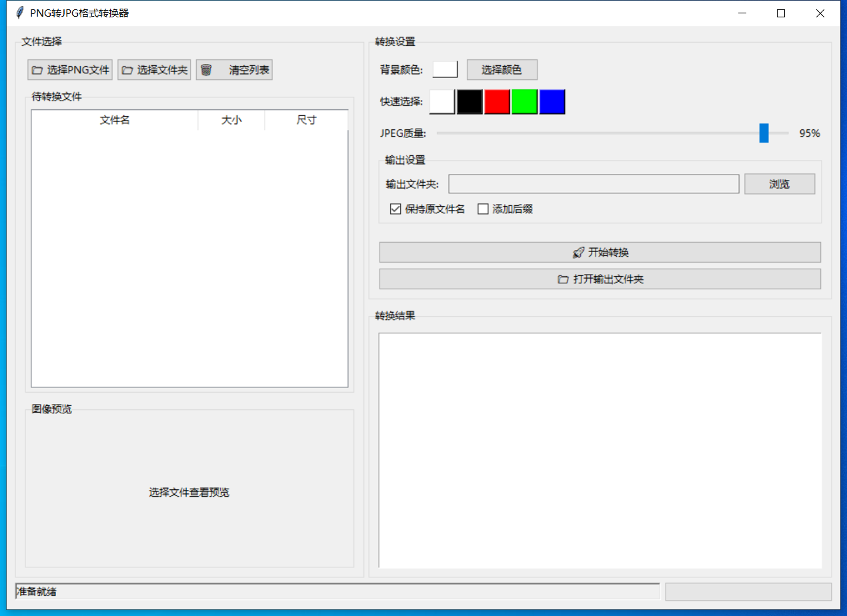Click the 大小 column header
847x616 pixels.
coord(231,120)
